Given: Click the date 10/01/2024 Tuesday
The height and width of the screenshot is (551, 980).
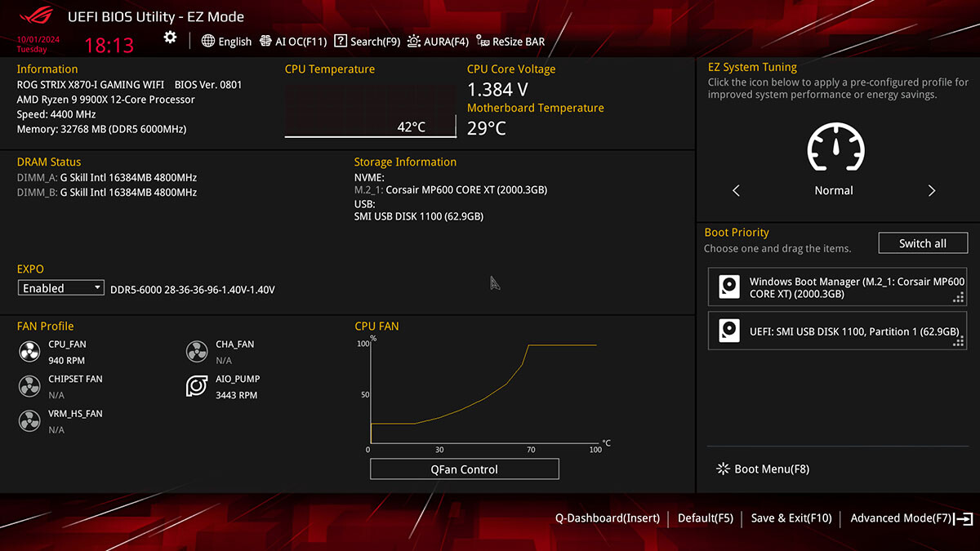Looking at the screenshot, I should click(37, 44).
